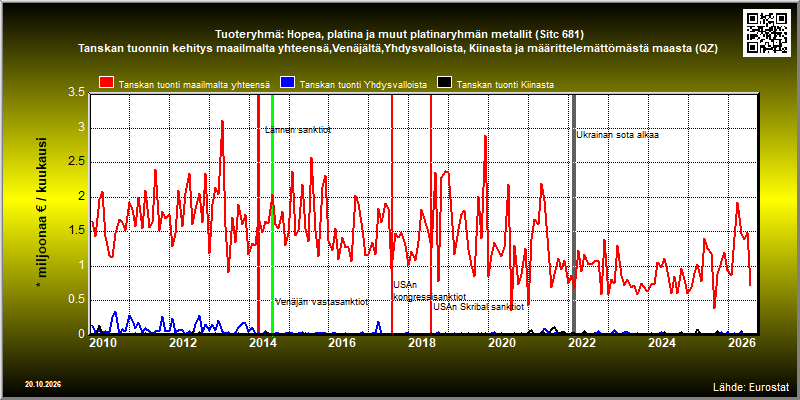800x400 pixels.
Task: Click the 'Lähde: Eurostat' source text
Action: point(751,386)
